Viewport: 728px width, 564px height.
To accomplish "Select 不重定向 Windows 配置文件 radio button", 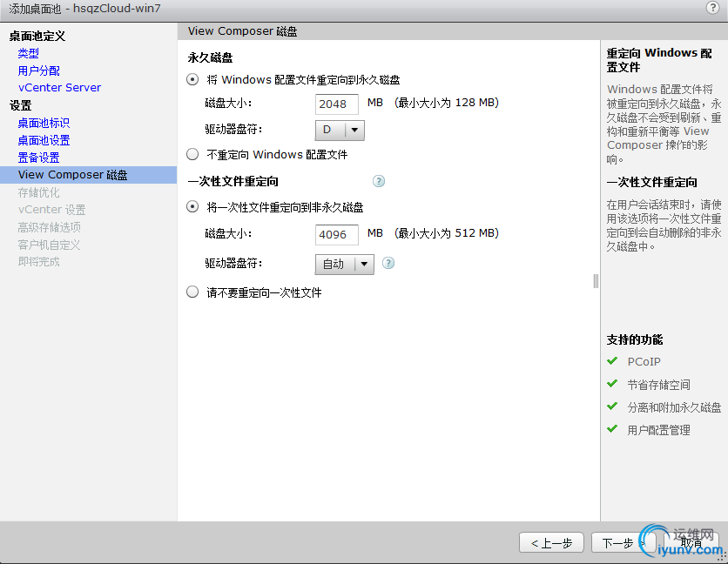I will tap(192, 154).
